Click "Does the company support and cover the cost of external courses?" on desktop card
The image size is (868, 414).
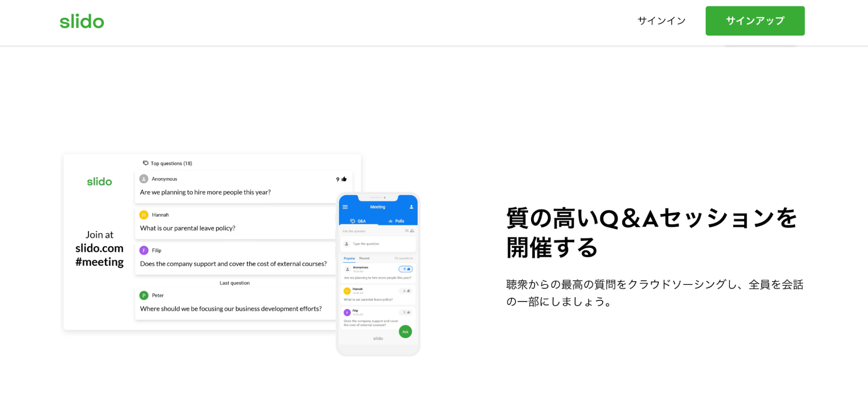click(x=233, y=264)
